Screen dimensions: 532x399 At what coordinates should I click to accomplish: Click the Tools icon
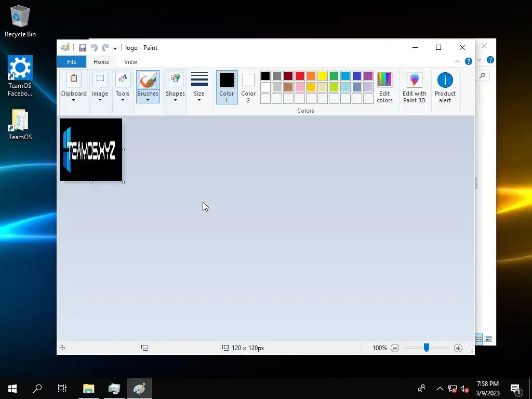coord(123,79)
